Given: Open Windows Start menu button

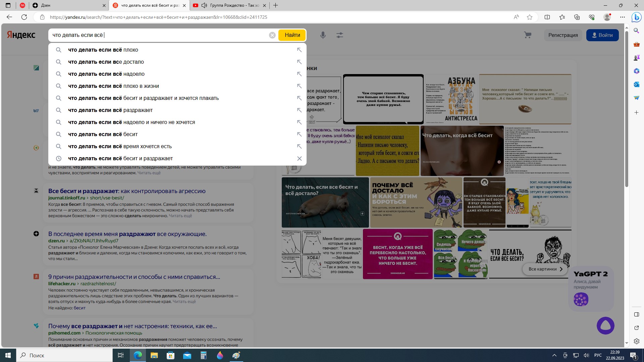Looking at the screenshot, I should [8, 355].
